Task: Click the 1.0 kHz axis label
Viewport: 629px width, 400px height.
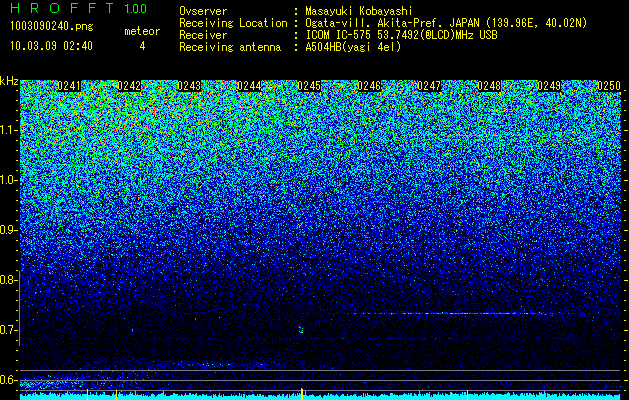Action: click(x=8, y=180)
